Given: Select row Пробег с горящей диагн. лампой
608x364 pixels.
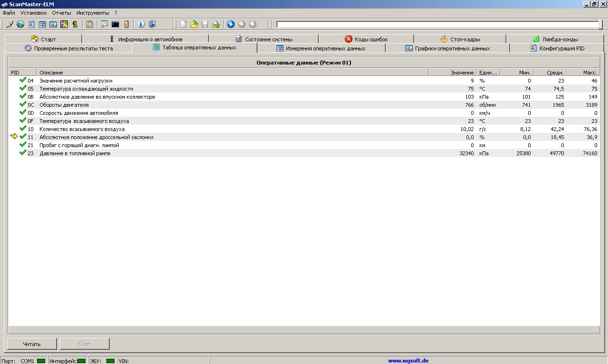Looking at the screenshot, I should click(304, 145).
